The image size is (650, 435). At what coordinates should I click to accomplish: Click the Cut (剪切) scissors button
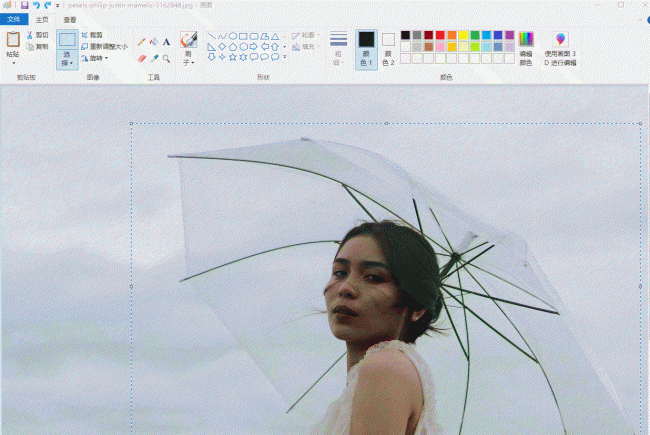tap(38, 35)
